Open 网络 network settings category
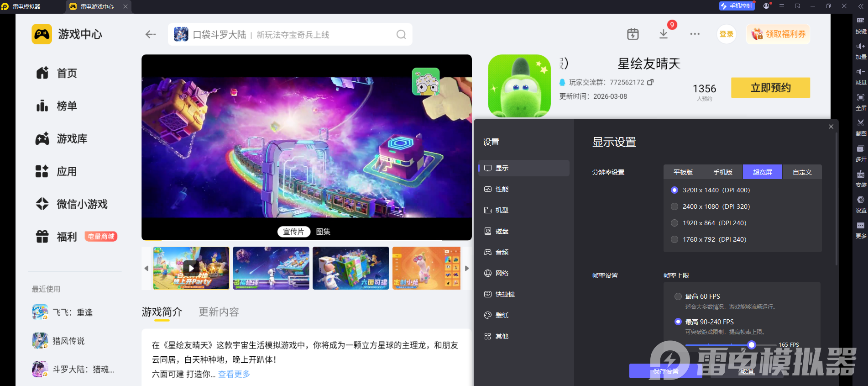 [524, 273]
